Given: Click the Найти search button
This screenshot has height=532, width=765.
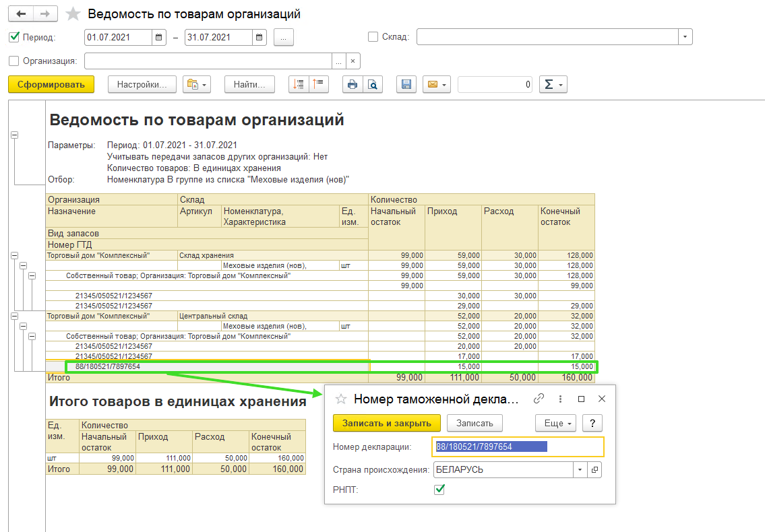Looking at the screenshot, I should pyautogui.click(x=249, y=84).
